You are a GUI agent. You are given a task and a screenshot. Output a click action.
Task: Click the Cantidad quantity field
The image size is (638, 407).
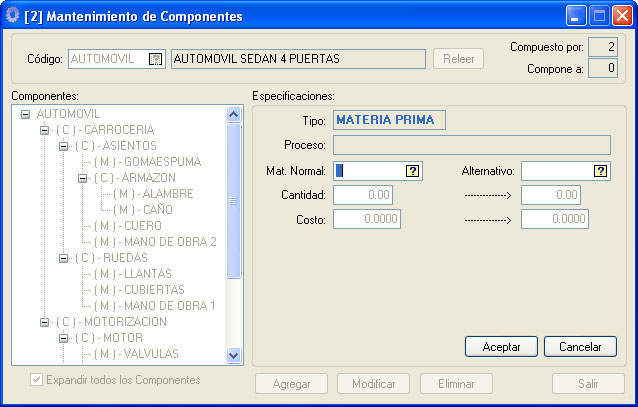pyautogui.click(x=363, y=195)
